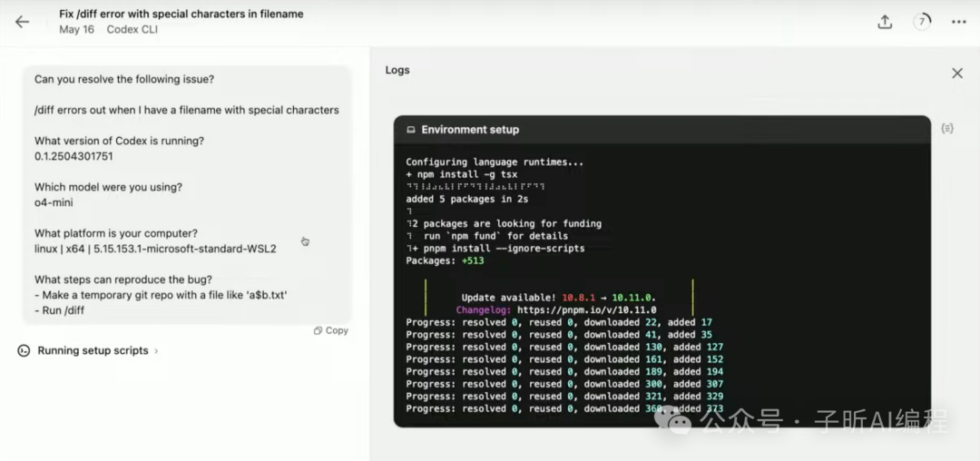The width and height of the screenshot is (980, 461).
Task: Click the 'npm install -g tsx' log line
Action: (x=463, y=174)
